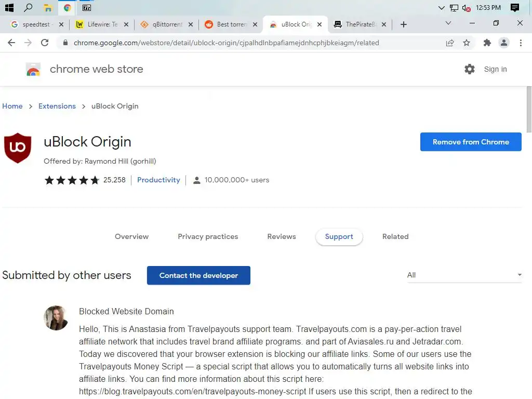The image size is (532, 399).
Task: Click the Chrome Web Store logo
Action: (x=33, y=69)
